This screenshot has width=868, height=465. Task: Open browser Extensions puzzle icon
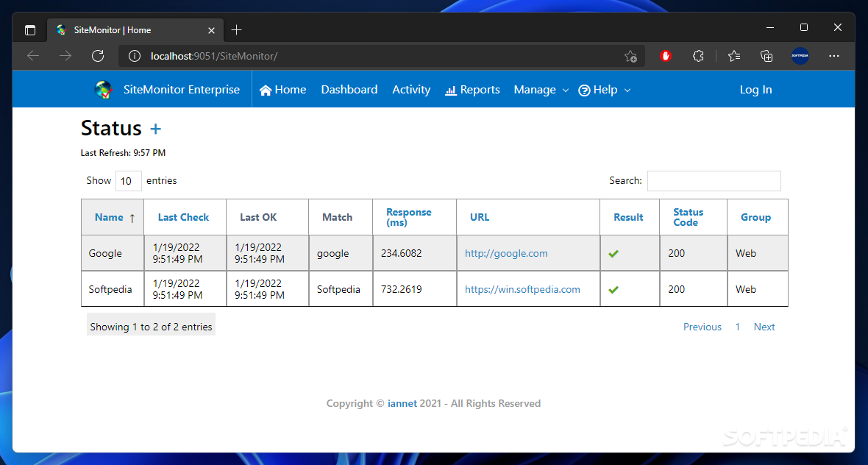699,56
